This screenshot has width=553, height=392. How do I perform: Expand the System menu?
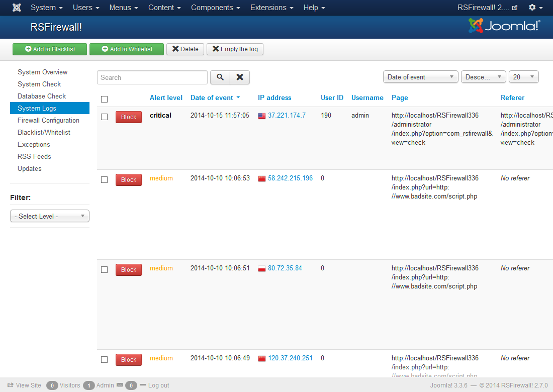click(x=47, y=8)
